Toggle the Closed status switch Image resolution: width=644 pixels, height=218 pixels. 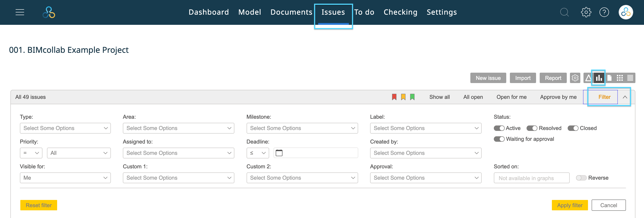573,128
